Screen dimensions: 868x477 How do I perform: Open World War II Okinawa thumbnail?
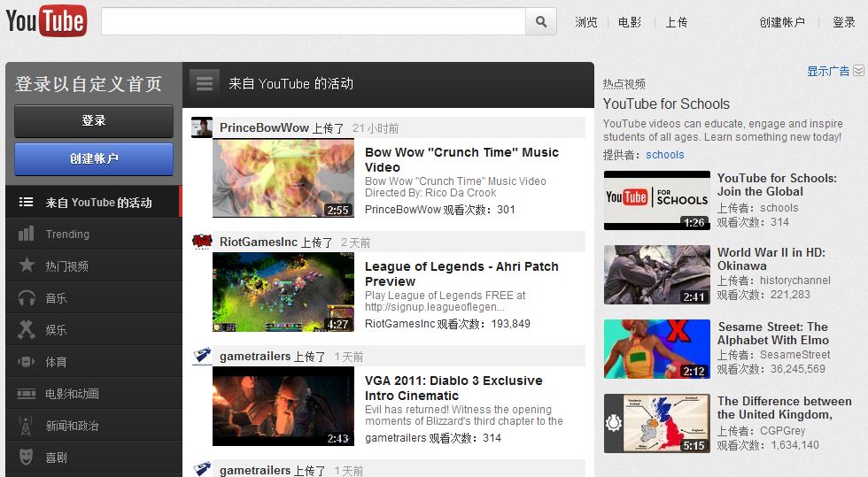(x=656, y=274)
